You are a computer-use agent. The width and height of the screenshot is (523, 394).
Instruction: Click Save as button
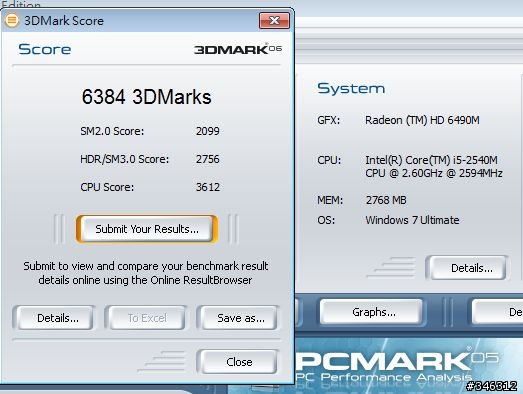pos(238,318)
